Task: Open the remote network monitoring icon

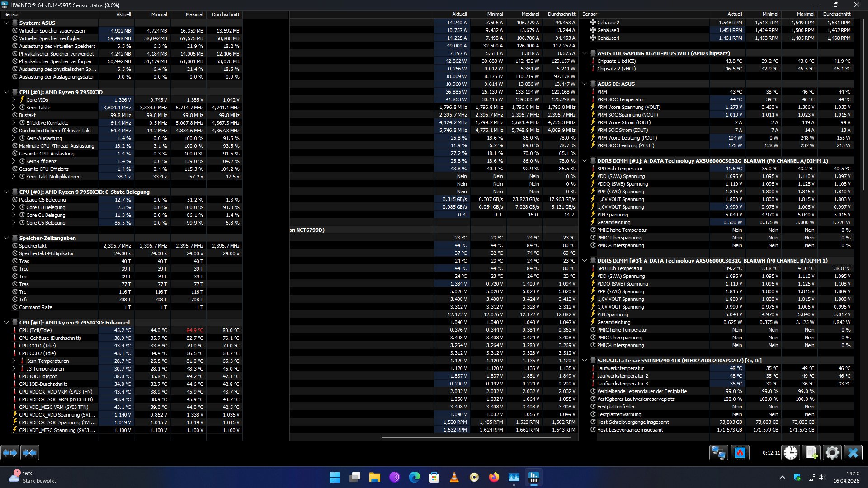Action: [x=718, y=452]
